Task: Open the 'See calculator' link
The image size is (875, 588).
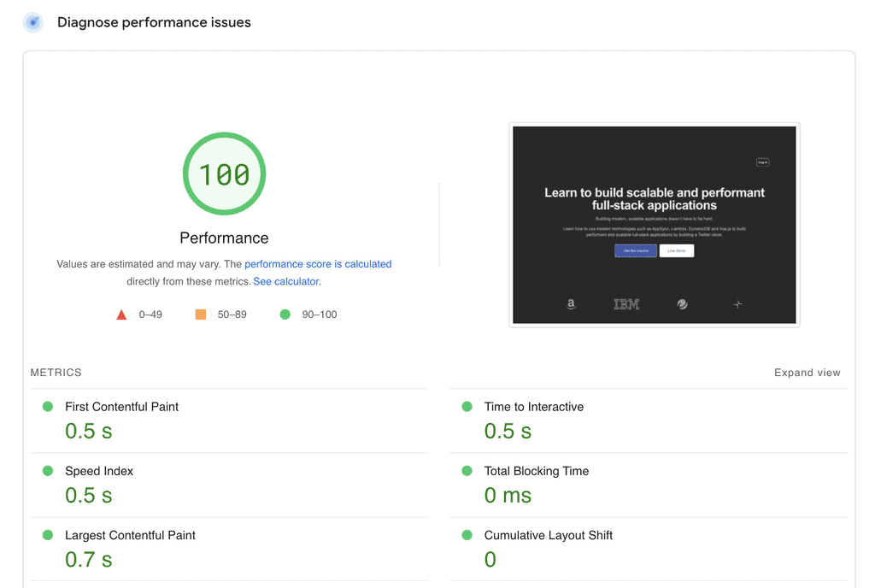Action: click(286, 281)
